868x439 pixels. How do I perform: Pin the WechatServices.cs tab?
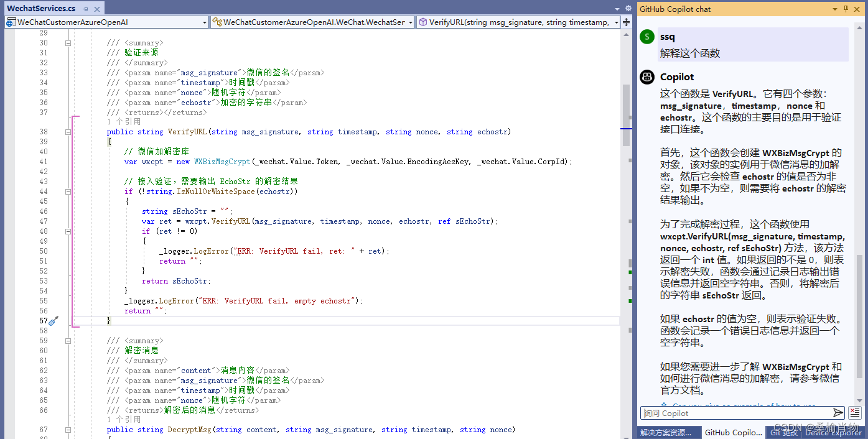86,9
